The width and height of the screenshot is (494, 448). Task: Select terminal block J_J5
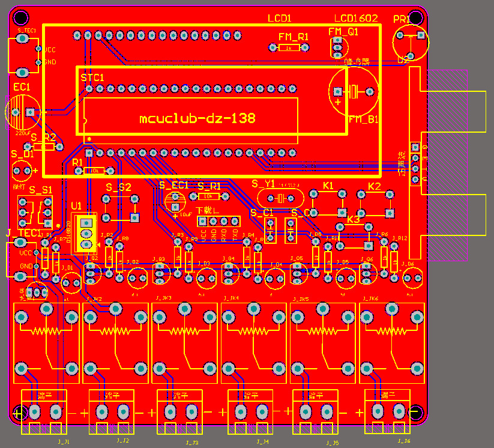coord(316,412)
